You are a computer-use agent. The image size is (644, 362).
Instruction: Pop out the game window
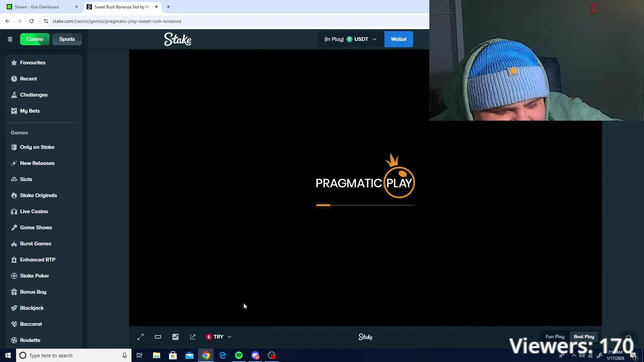(193, 337)
